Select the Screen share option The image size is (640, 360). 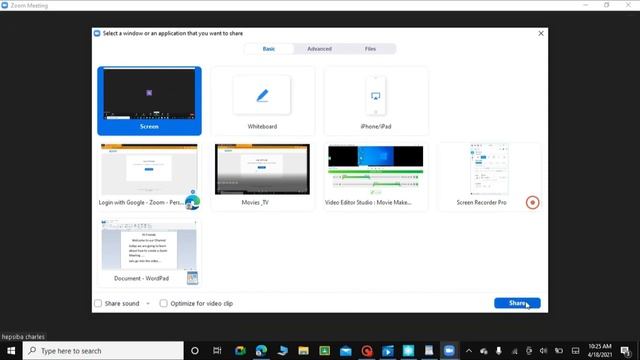click(149, 100)
